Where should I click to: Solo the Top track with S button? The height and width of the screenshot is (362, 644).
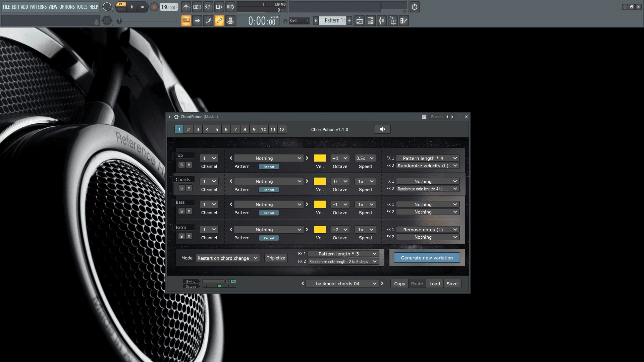coord(181,165)
